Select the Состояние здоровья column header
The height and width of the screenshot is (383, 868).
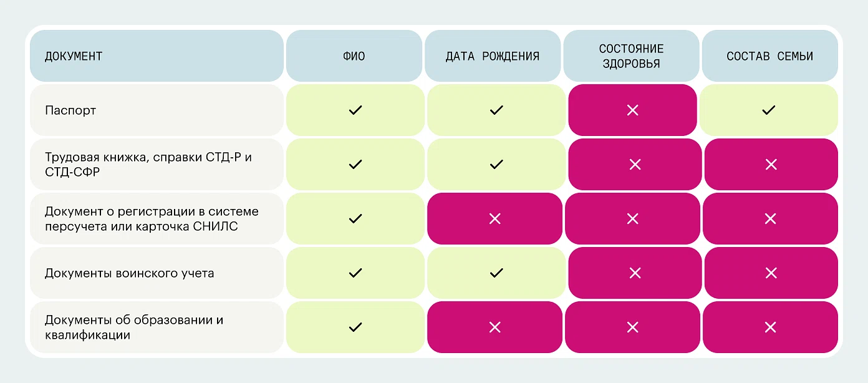point(632,56)
